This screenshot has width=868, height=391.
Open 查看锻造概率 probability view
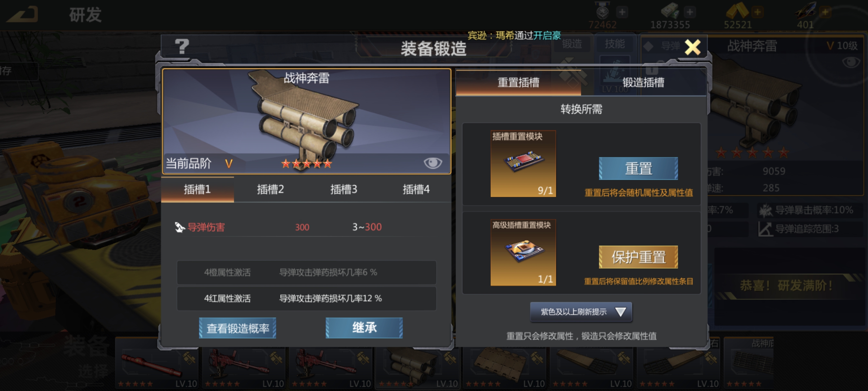pyautogui.click(x=237, y=328)
